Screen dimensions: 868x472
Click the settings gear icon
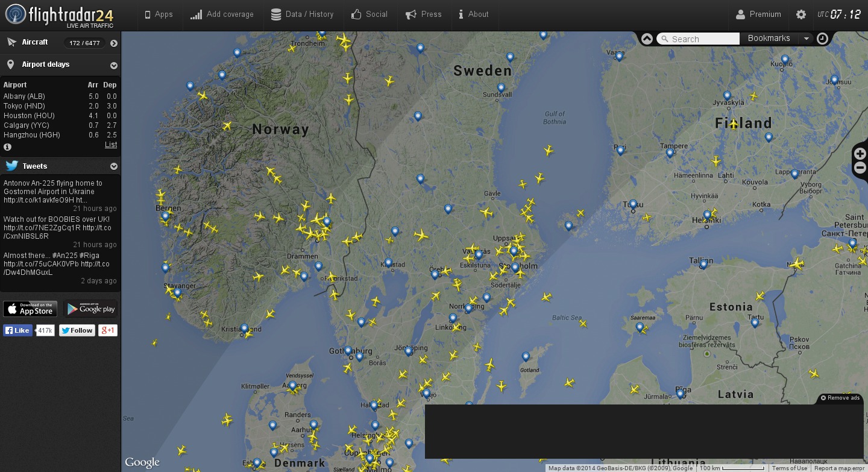tap(800, 14)
